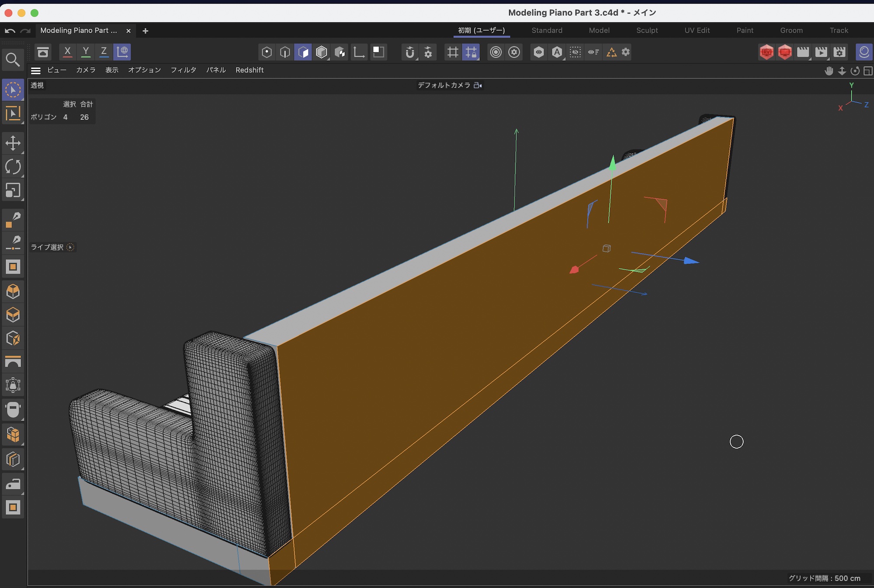Select the Rotate tool
The width and height of the screenshot is (874, 588).
(x=13, y=167)
